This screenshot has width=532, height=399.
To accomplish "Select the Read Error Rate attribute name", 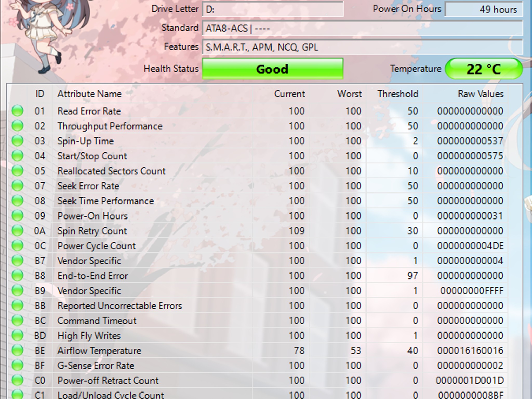I will 89,111.
